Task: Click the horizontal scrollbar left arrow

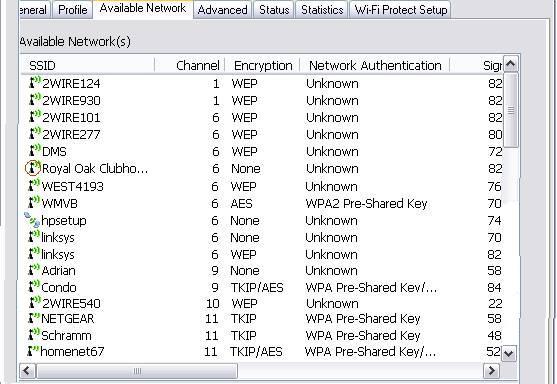Action: coord(27,371)
